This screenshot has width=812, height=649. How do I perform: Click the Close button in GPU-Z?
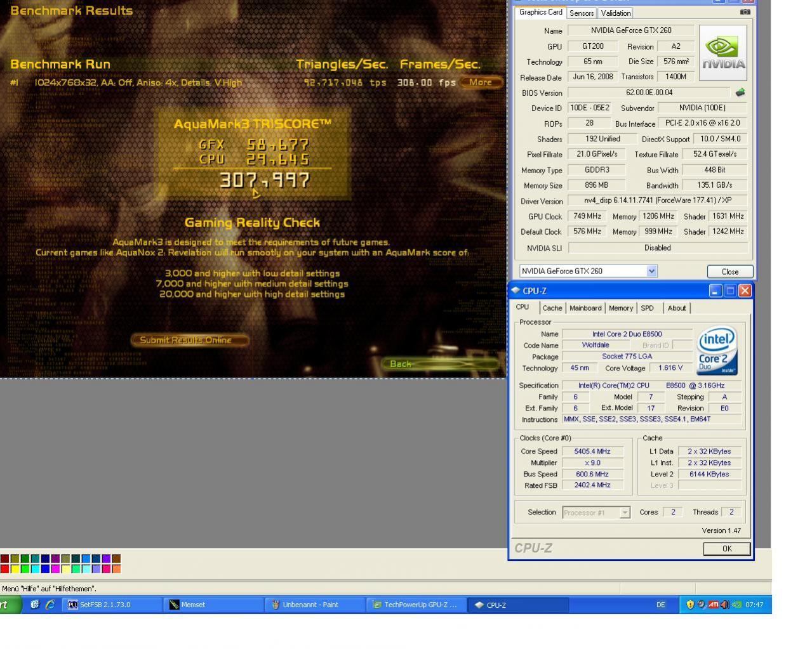pos(730,272)
